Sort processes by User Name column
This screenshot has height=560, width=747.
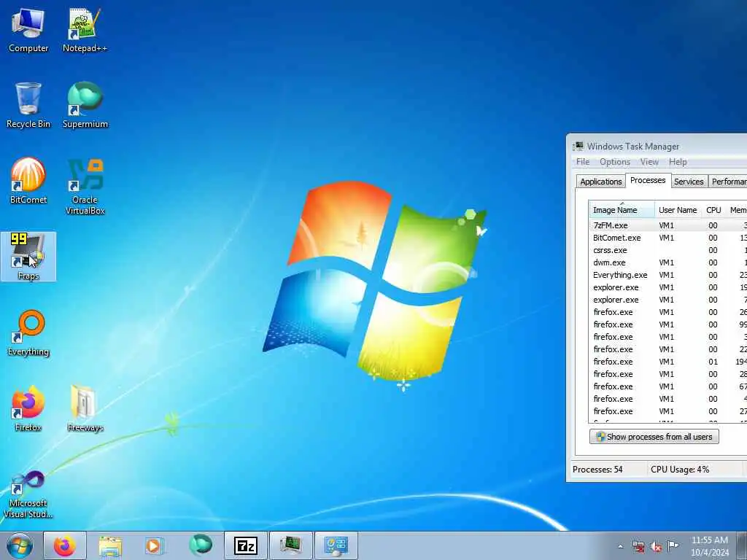click(678, 210)
